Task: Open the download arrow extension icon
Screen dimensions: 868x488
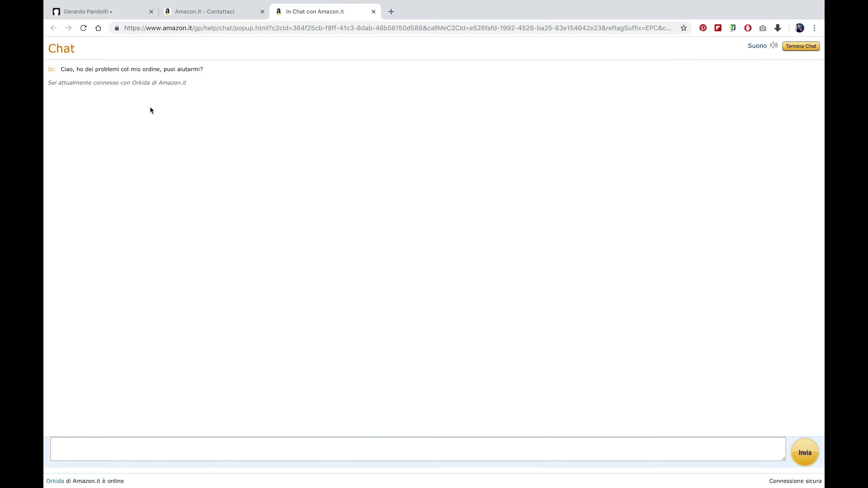Action: (777, 28)
